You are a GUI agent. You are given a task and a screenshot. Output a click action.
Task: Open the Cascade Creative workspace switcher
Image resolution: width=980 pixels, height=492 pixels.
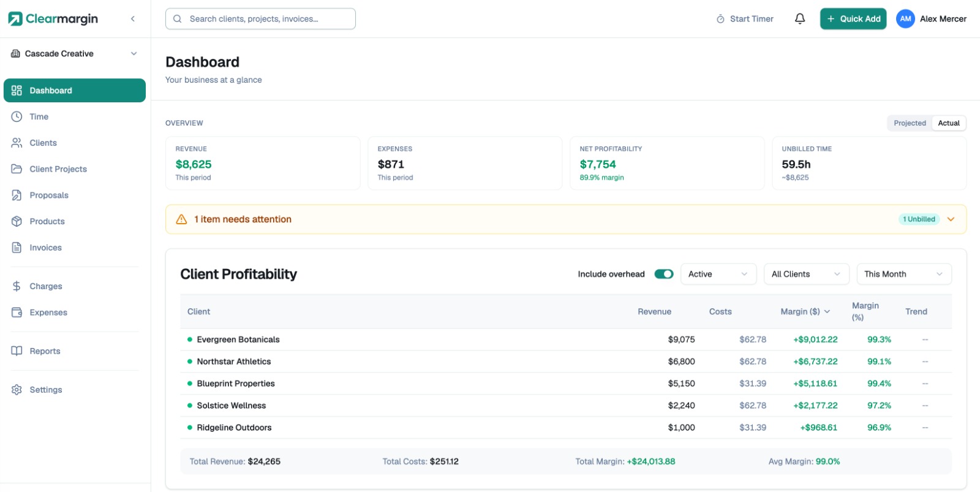[x=74, y=54]
